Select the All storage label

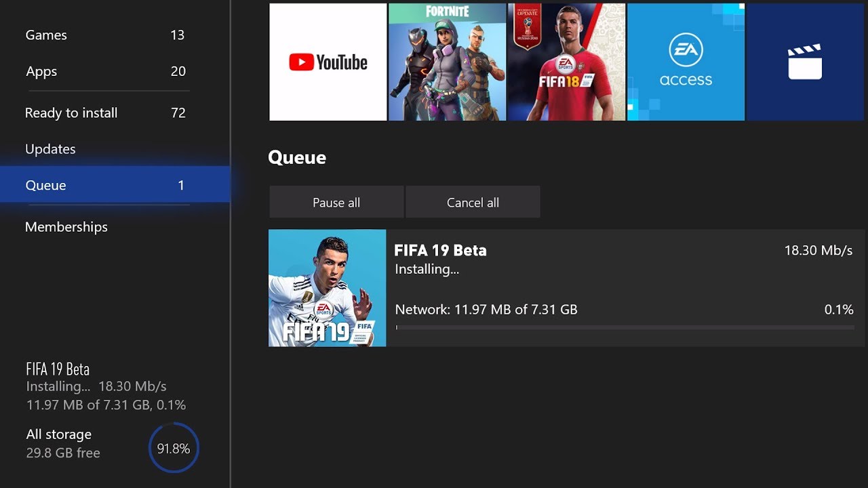[58, 434]
